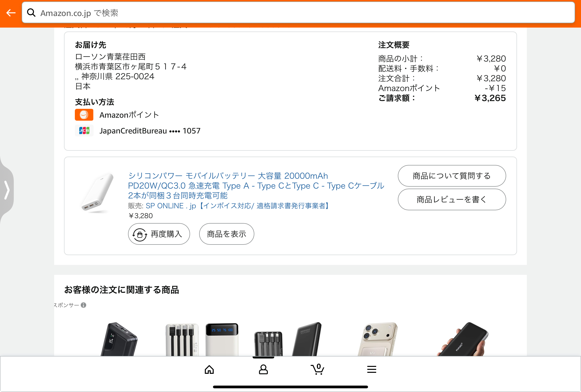Screen dimensions: 581x392
Task: Click the JCB card logo
Action: pos(84,131)
